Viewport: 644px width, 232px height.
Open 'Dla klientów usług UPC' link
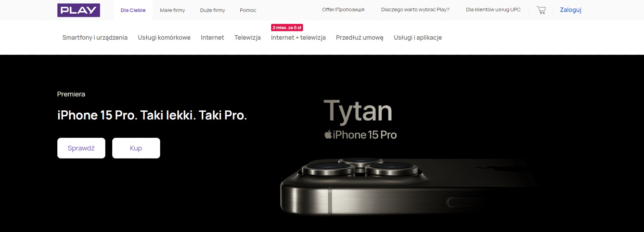[x=493, y=9]
